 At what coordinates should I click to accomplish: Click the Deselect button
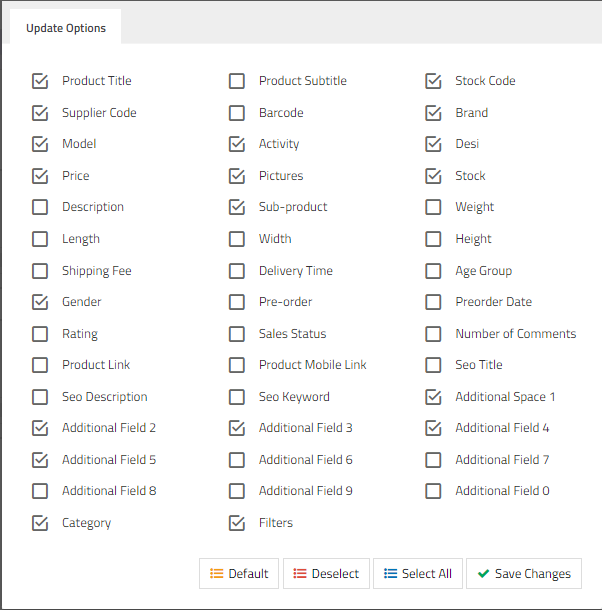pyautogui.click(x=326, y=573)
